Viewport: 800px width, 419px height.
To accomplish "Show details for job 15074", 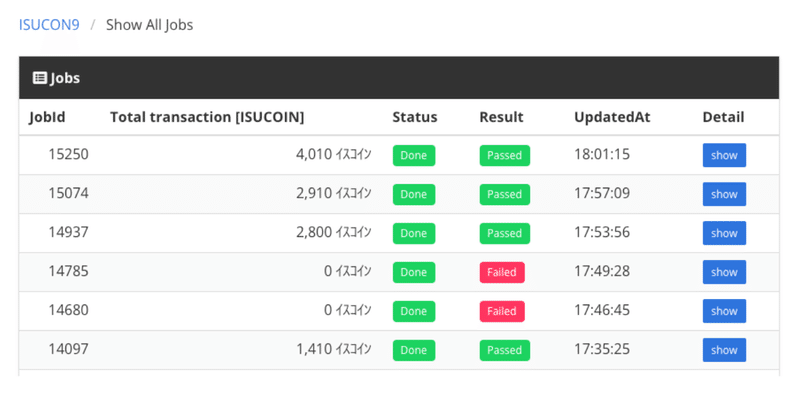I will [724, 194].
